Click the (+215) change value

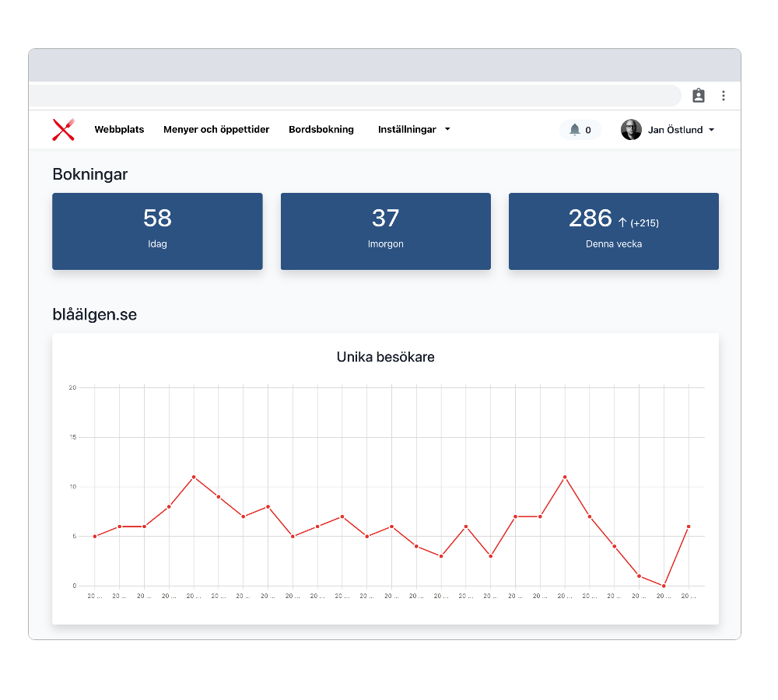tap(644, 223)
